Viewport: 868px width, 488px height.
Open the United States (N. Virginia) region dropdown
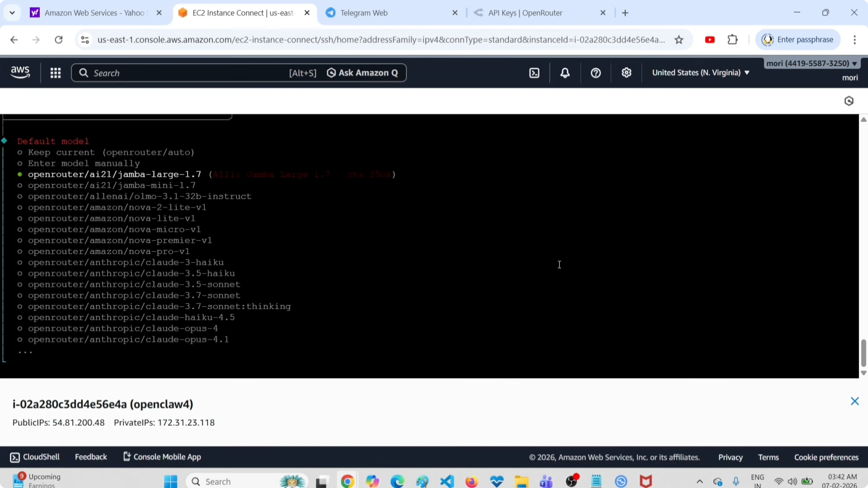(x=701, y=73)
